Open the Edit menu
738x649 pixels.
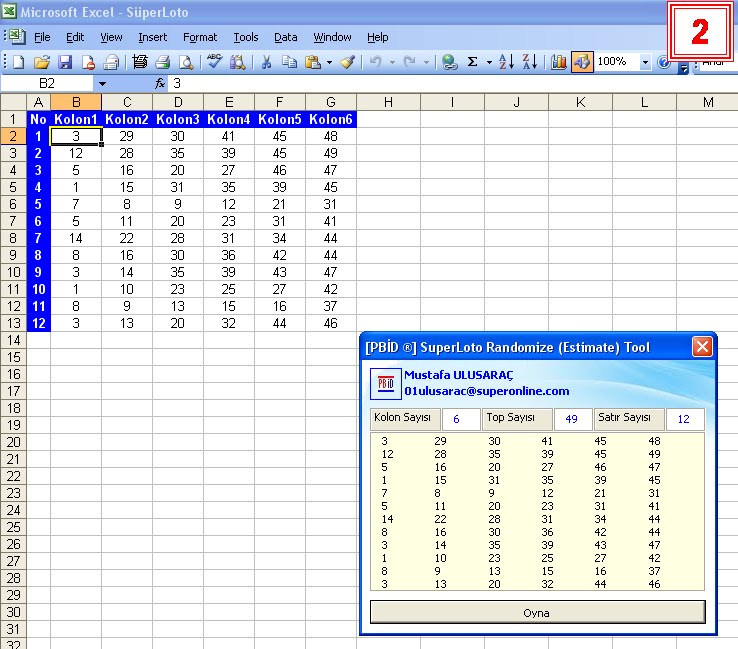point(75,37)
